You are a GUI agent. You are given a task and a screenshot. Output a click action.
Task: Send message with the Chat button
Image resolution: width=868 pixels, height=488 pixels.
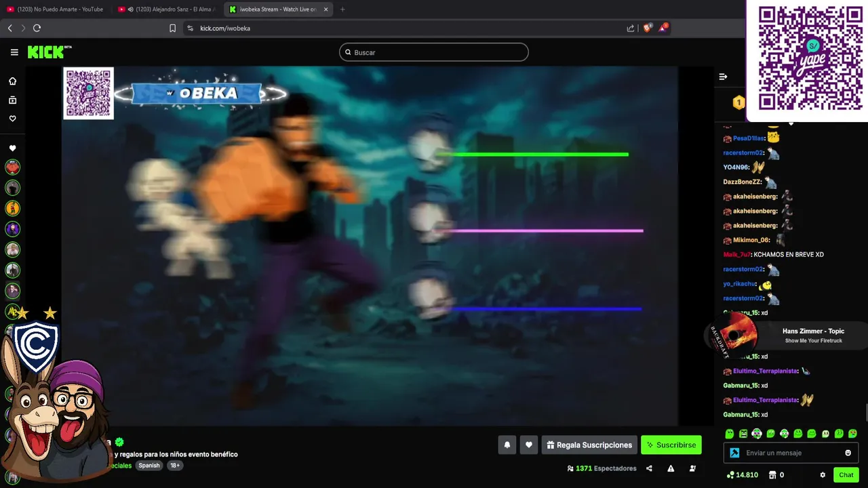[x=846, y=474]
